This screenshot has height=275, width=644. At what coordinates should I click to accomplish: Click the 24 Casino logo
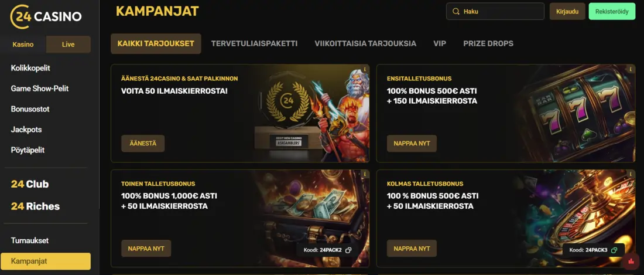46,16
